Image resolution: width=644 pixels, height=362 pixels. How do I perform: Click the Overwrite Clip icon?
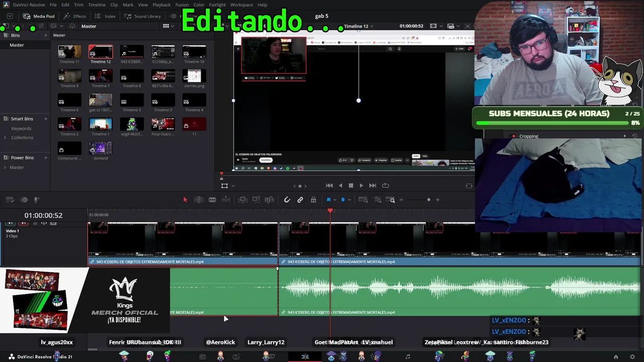[256, 200]
